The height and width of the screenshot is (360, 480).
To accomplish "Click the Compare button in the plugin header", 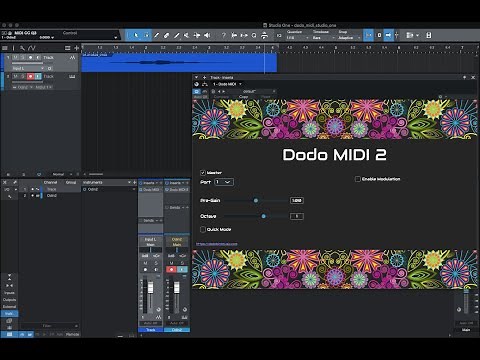I will pyautogui.click(x=221, y=97).
